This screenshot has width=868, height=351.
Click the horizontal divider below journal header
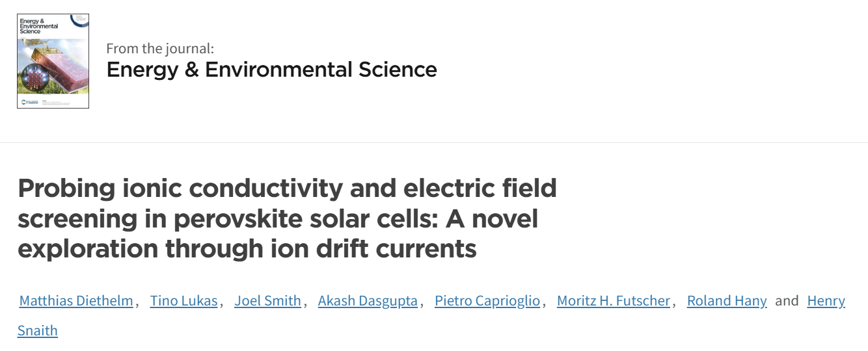tap(434, 142)
